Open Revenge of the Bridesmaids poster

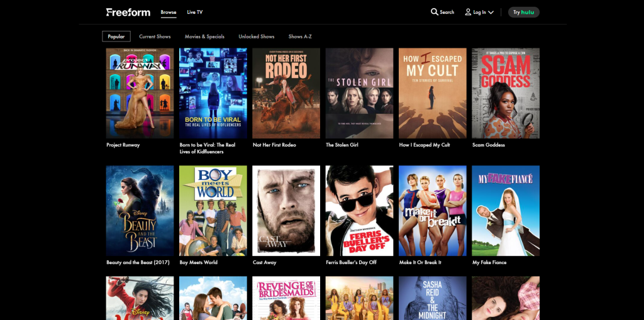286,298
